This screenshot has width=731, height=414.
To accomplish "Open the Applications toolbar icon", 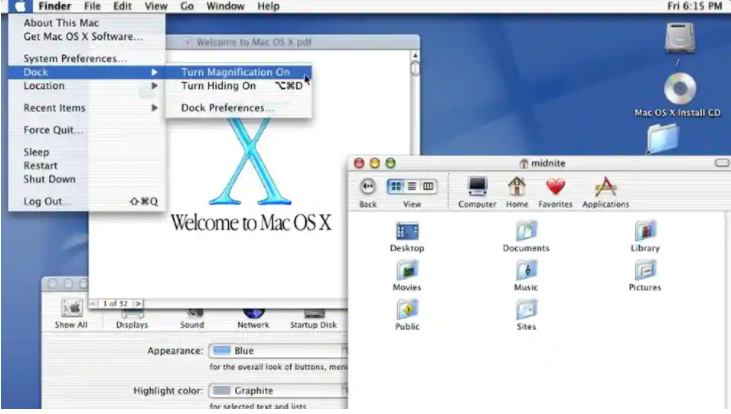I will pyautogui.click(x=605, y=187).
